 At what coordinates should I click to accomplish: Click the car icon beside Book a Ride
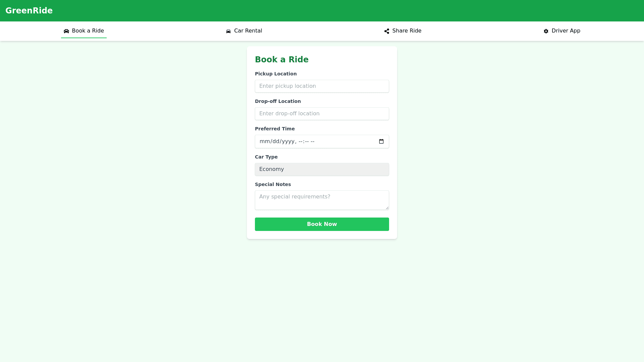66,31
